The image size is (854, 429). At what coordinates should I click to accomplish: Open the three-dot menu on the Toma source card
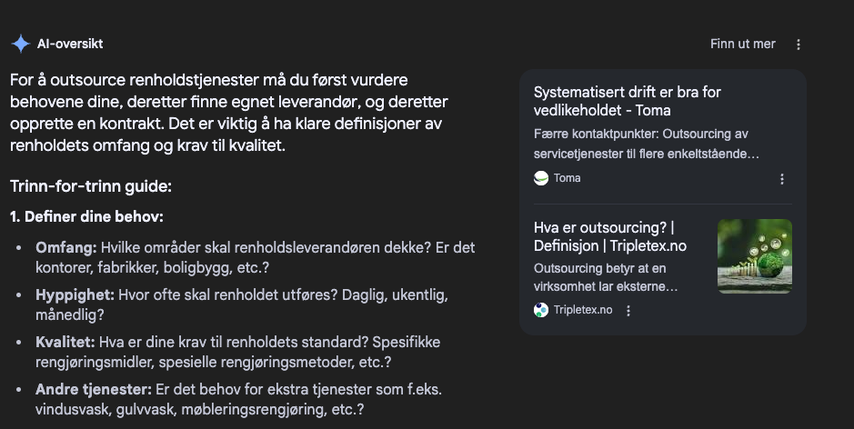tap(782, 179)
